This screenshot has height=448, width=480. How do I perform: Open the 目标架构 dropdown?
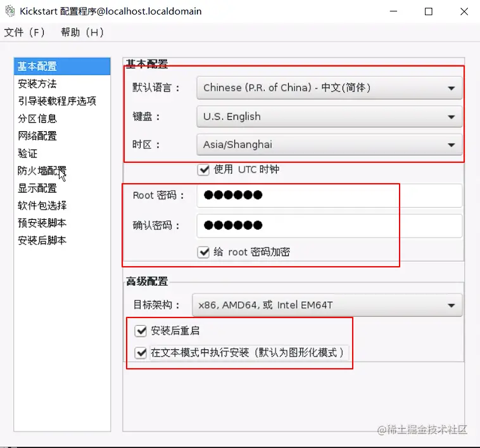tap(327, 305)
